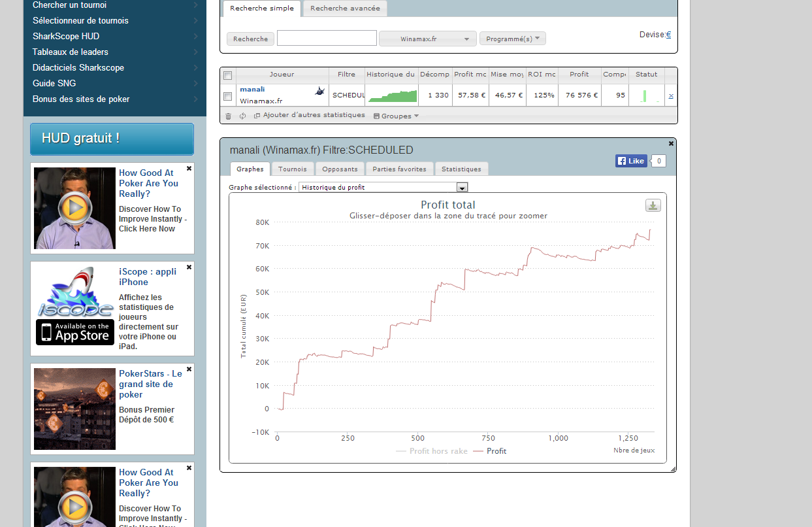Screen dimensions: 812x527
Task: Click the Facebook Like button
Action: pos(631,161)
